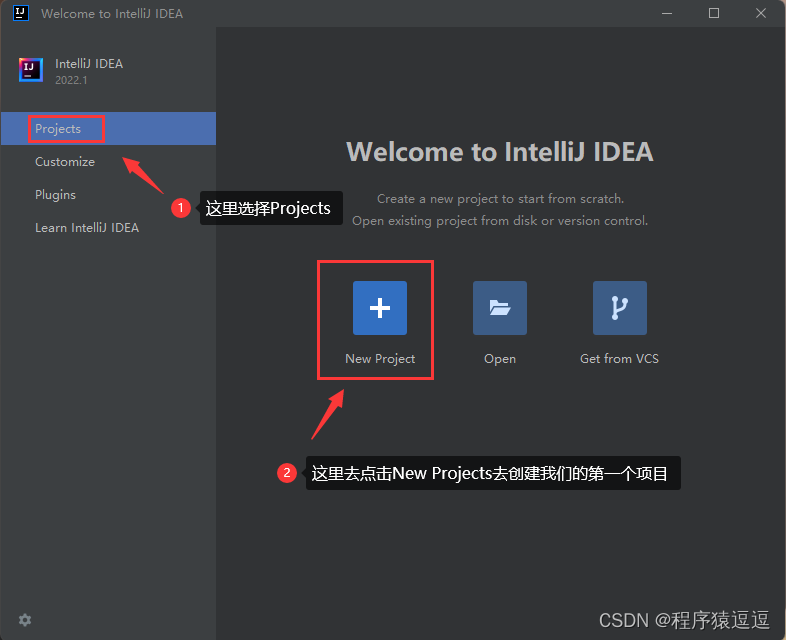Viewport: 786px width, 640px height.
Task: Click the IntelliJ IDEA logo in sidebar
Action: [31, 70]
